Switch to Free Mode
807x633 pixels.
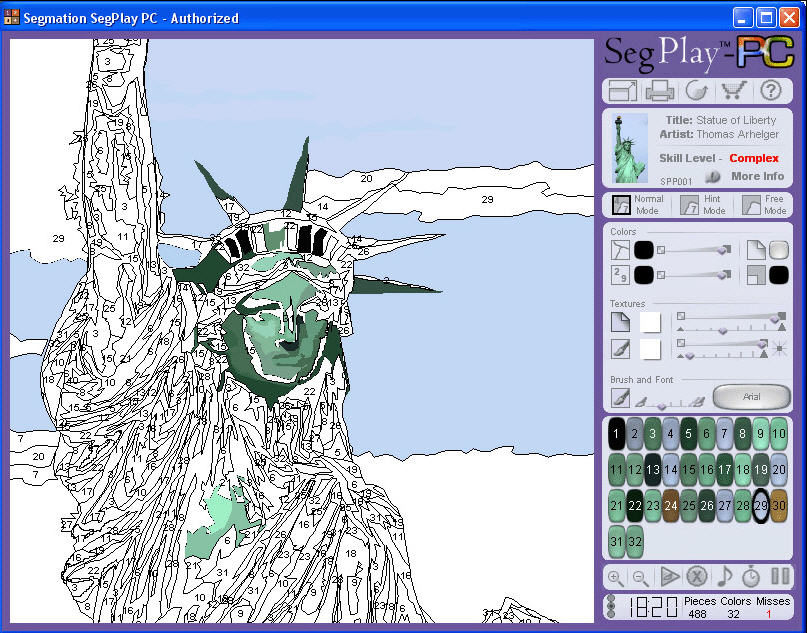tap(764, 205)
